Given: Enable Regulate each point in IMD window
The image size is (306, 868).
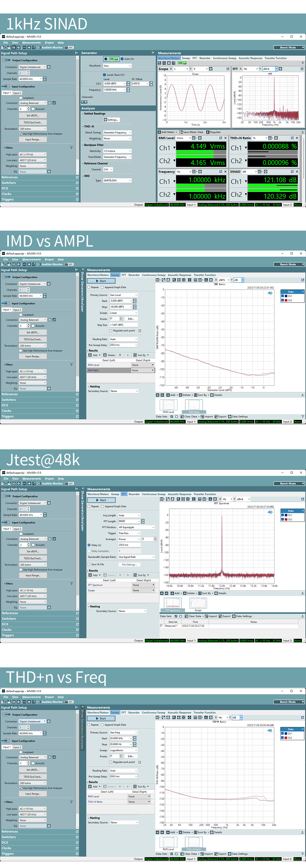Looking at the screenshot, I should click(111, 330).
